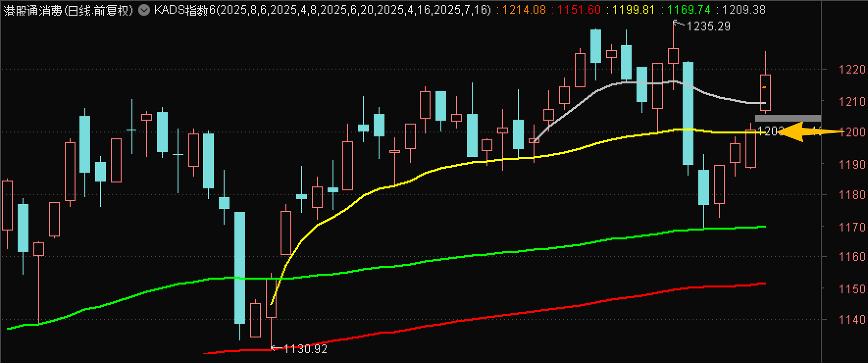Click the orange indicator value 1214.08
This screenshot has height=363, width=868.
pyautogui.click(x=525, y=10)
